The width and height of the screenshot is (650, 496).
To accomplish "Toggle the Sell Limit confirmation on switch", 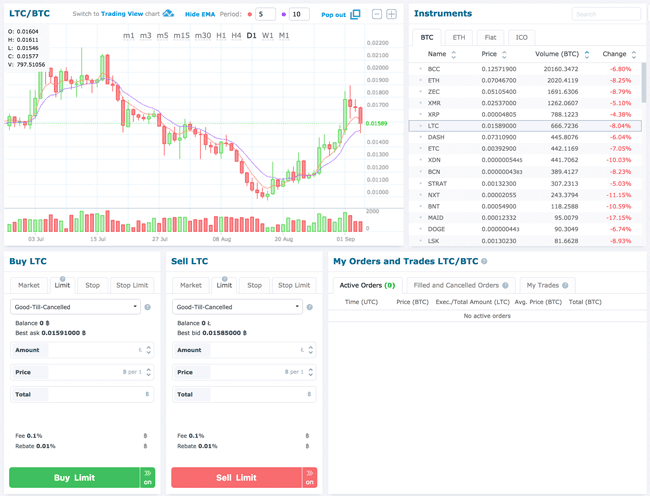I will click(310, 478).
